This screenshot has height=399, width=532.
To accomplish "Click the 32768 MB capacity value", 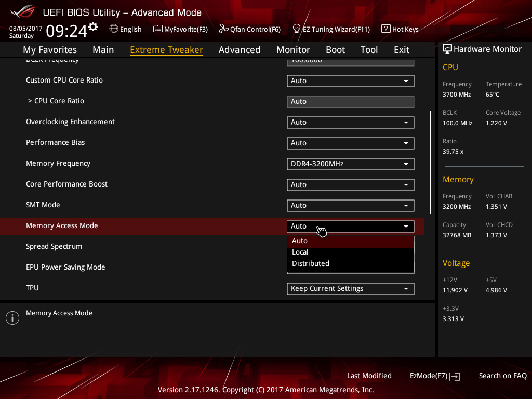I will click(x=457, y=235).
